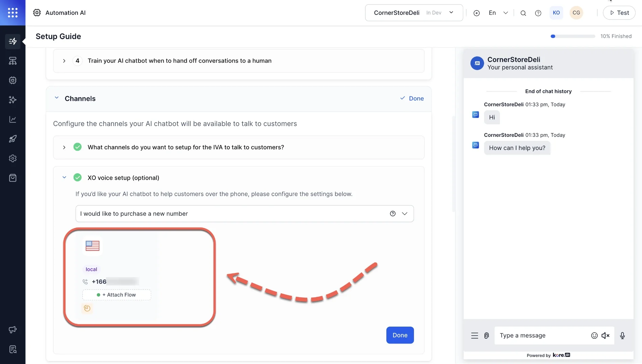Click the kore.ai powered by link
This screenshot has height=364, width=642.
point(561,355)
